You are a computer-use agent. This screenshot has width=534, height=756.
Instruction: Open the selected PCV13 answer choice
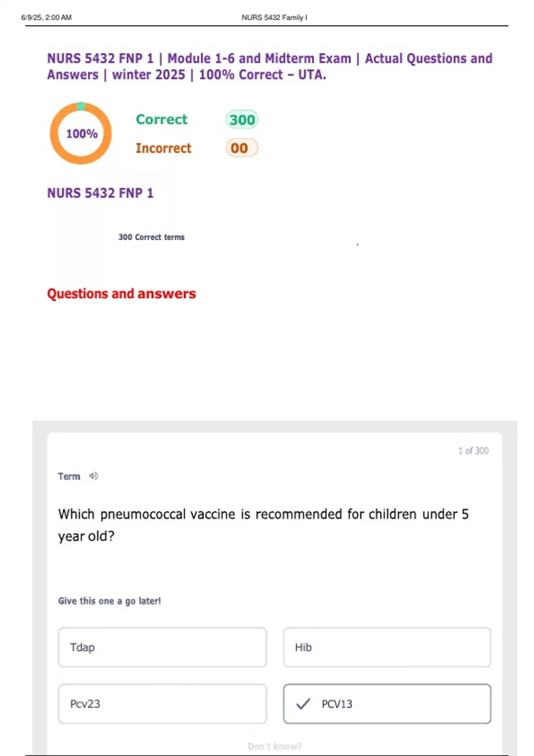[387, 704]
